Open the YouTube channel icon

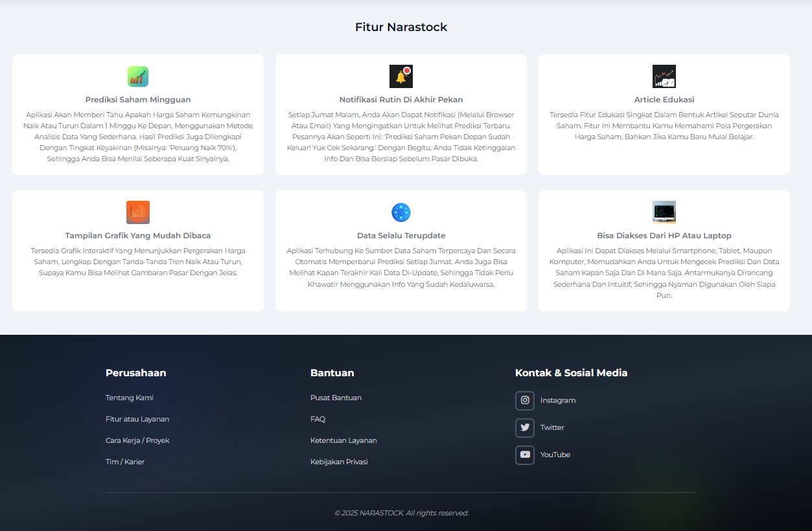[525, 455]
